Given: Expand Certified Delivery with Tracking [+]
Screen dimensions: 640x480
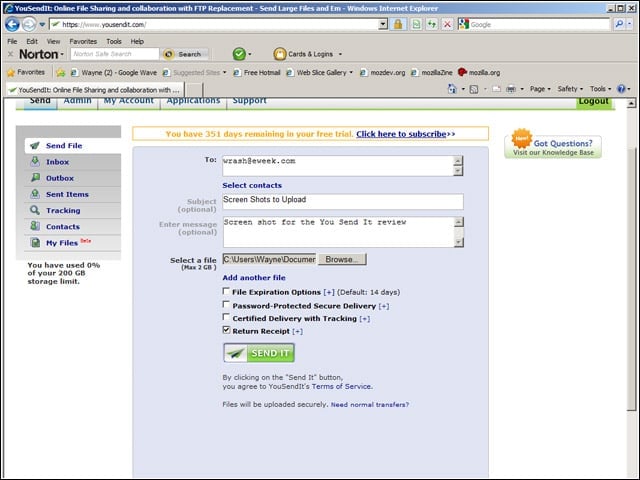Looking at the screenshot, I should (x=365, y=319).
